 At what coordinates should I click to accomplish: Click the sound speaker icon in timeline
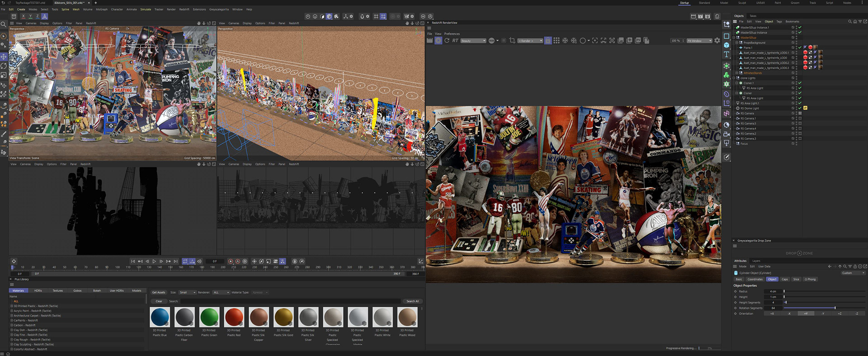click(x=199, y=261)
